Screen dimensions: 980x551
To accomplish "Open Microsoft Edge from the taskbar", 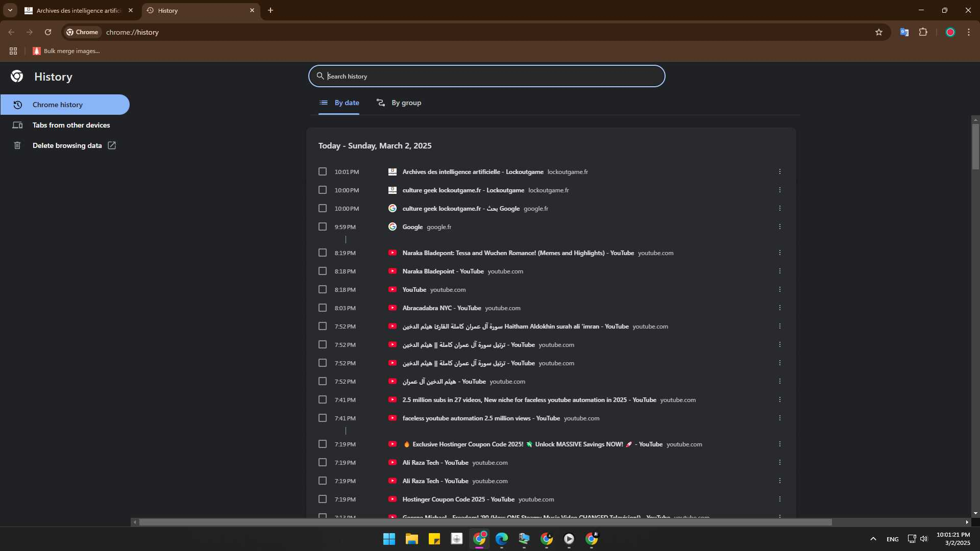I will pyautogui.click(x=502, y=539).
